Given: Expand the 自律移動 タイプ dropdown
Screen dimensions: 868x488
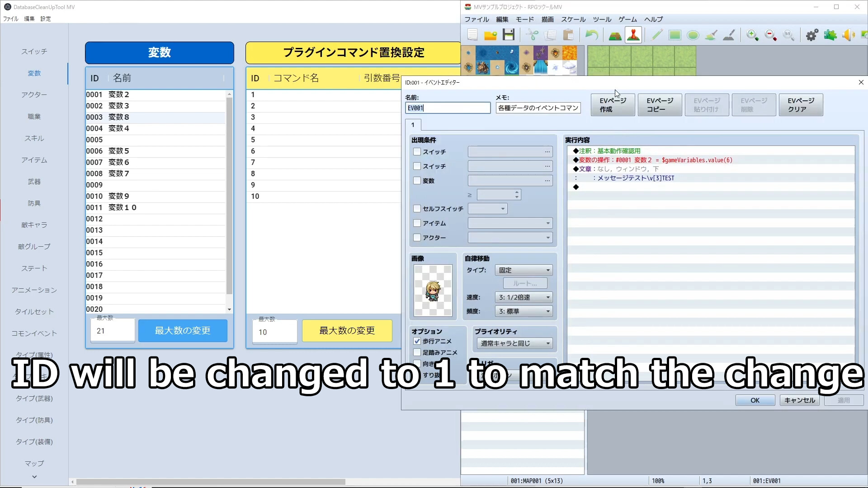Looking at the screenshot, I should pyautogui.click(x=547, y=270).
